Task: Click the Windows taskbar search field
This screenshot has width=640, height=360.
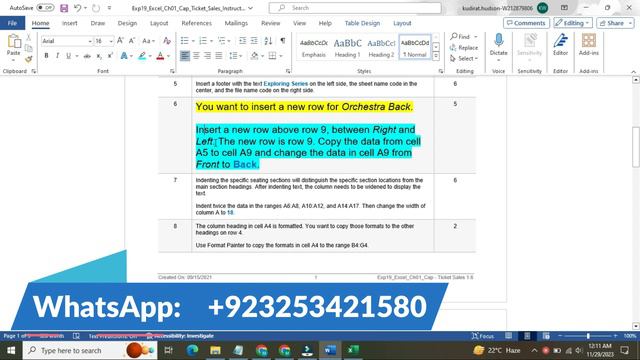Action: pyautogui.click(x=90, y=350)
